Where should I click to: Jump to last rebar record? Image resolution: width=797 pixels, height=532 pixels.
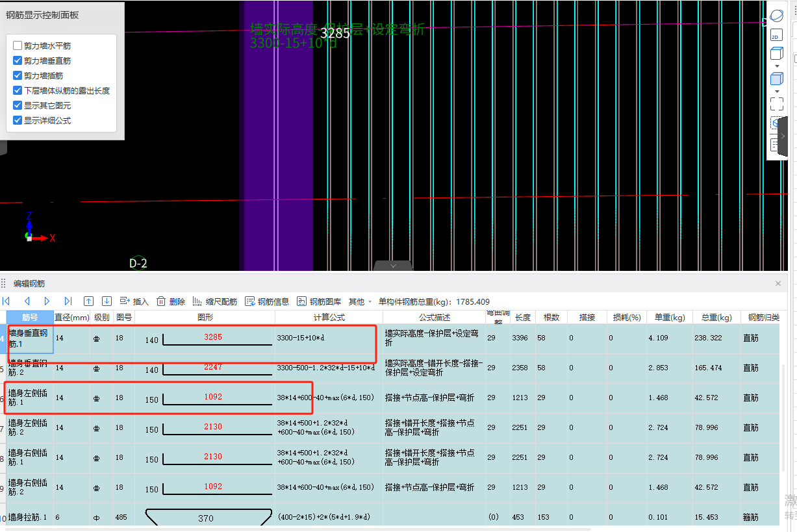coord(68,301)
